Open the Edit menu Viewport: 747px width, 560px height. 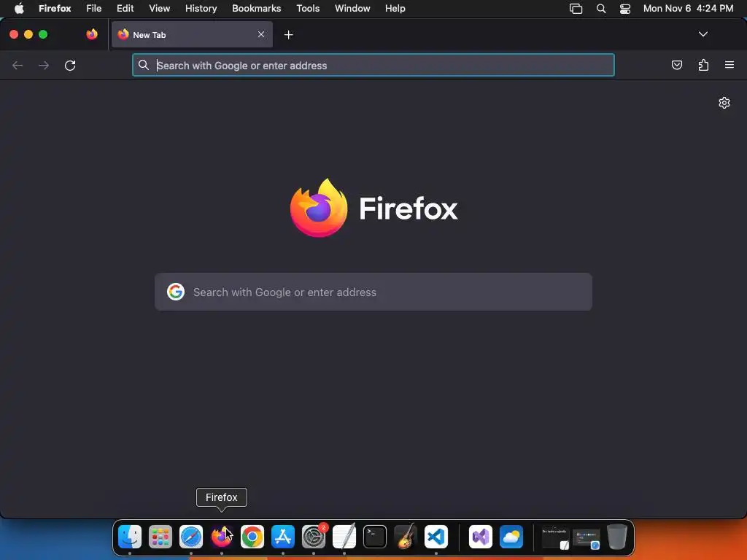125,8
